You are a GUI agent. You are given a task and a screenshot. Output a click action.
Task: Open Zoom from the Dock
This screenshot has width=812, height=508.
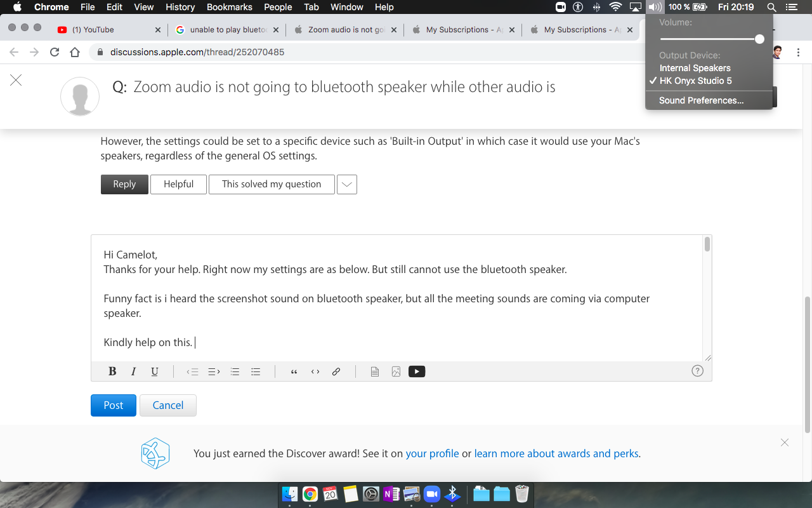click(x=432, y=494)
